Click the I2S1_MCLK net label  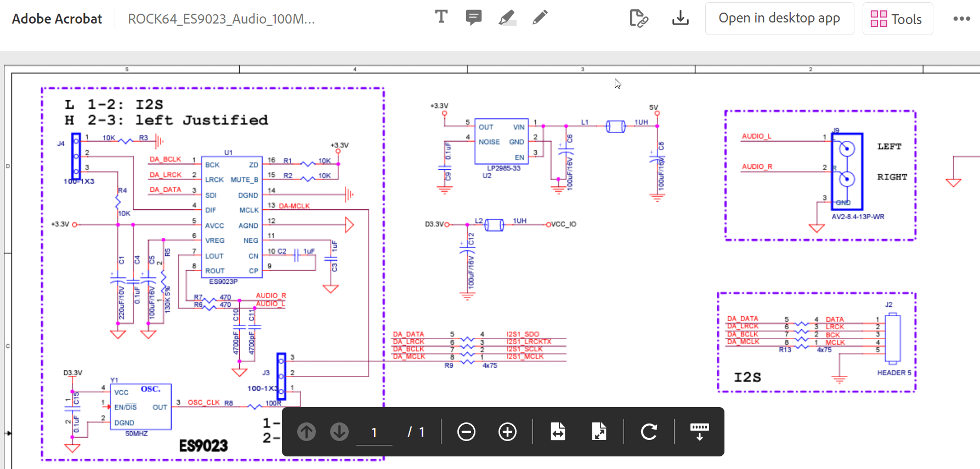tap(525, 357)
